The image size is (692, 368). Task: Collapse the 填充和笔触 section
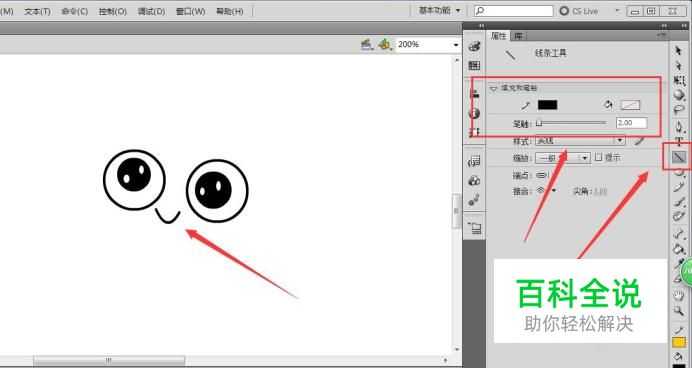coord(493,88)
